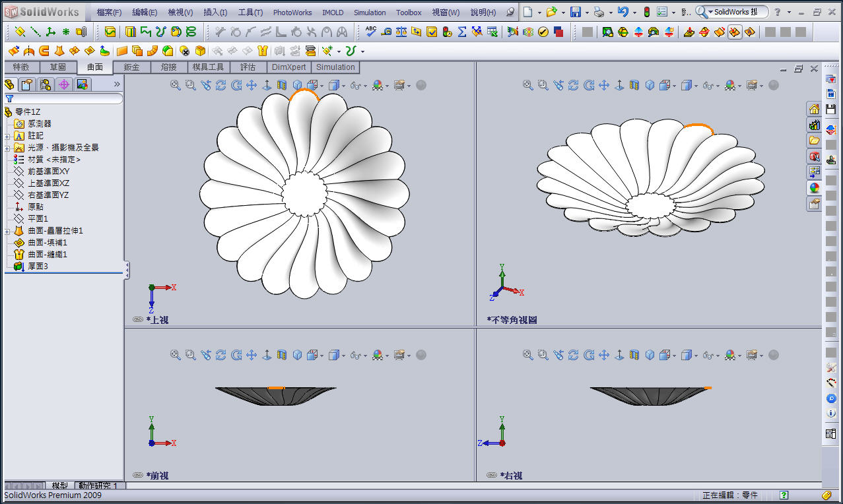
Task: Open the 工具(T) menu
Action: (x=250, y=12)
